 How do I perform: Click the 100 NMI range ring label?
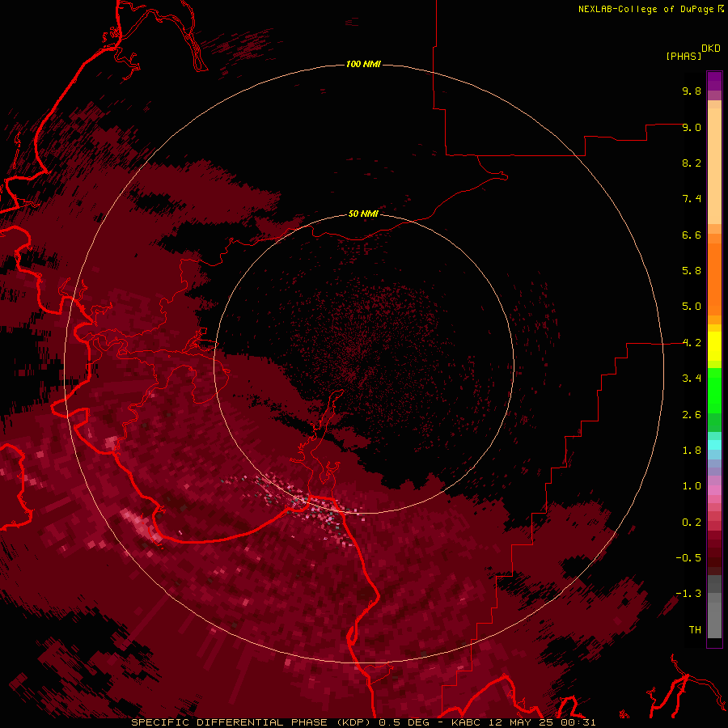tap(363, 64)
